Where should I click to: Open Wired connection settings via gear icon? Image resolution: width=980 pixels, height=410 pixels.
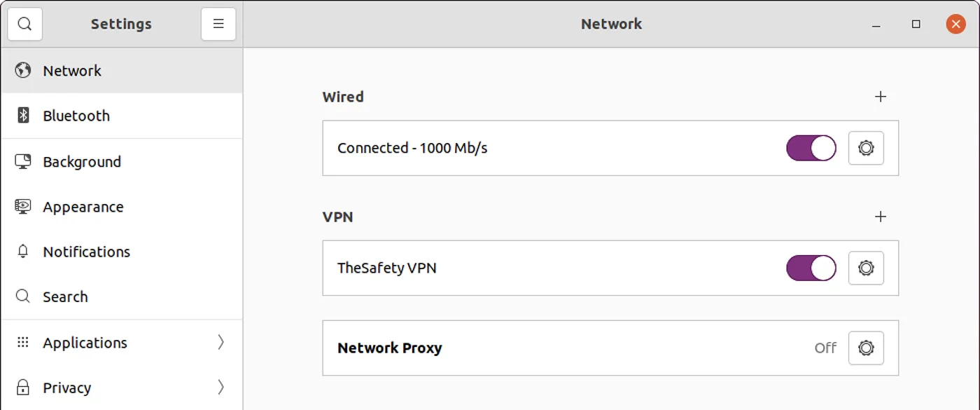866,148
